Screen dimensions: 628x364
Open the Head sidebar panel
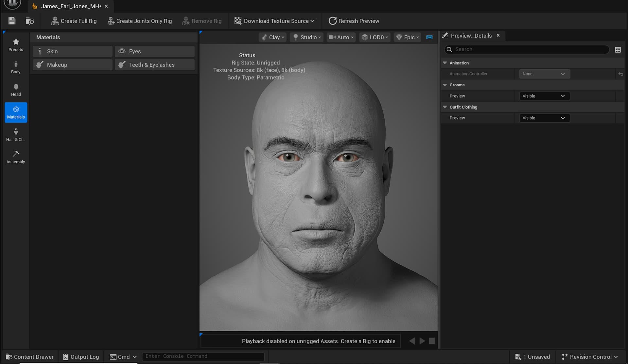[x=16, y=90]
